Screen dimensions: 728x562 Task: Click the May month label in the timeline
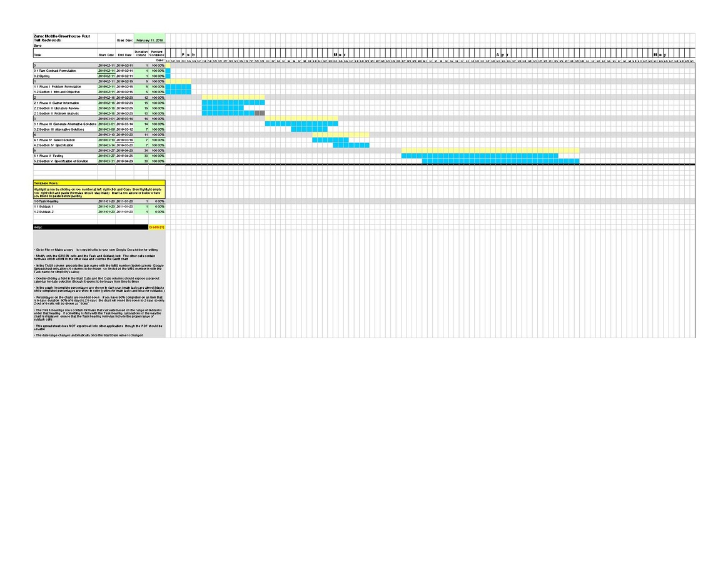pyautogui.click(x=662, y=54)
